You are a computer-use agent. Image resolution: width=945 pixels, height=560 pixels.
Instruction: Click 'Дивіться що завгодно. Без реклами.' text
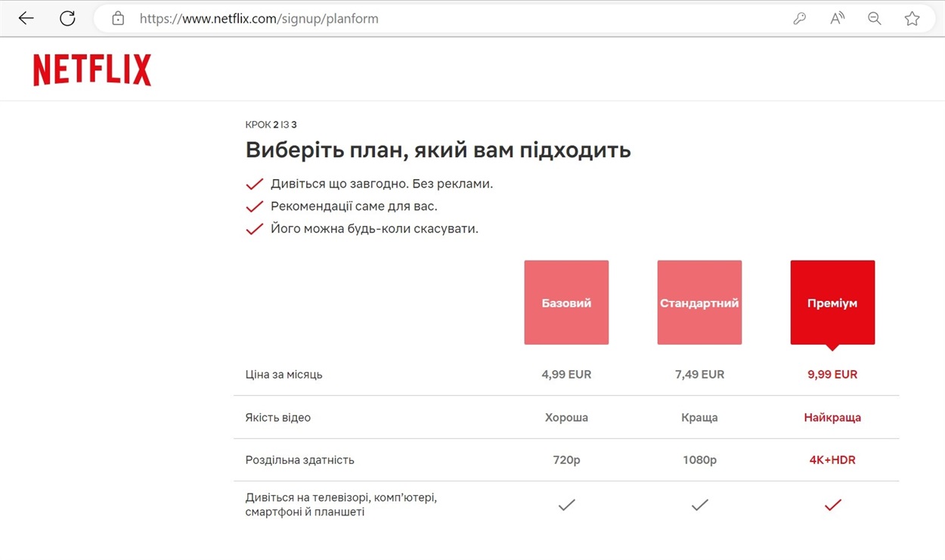coord(382,184)
